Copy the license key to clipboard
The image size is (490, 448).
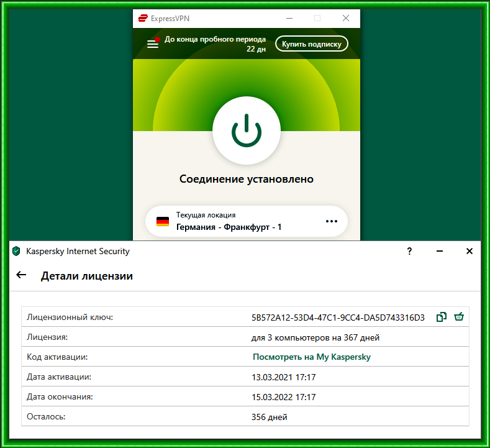click(442, 317)
